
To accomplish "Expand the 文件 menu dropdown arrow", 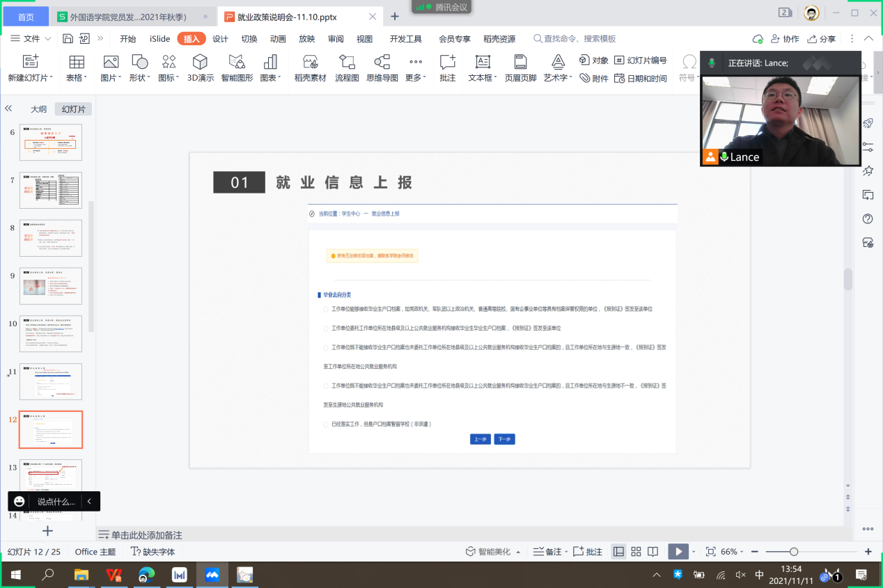I will coord(48,39).
